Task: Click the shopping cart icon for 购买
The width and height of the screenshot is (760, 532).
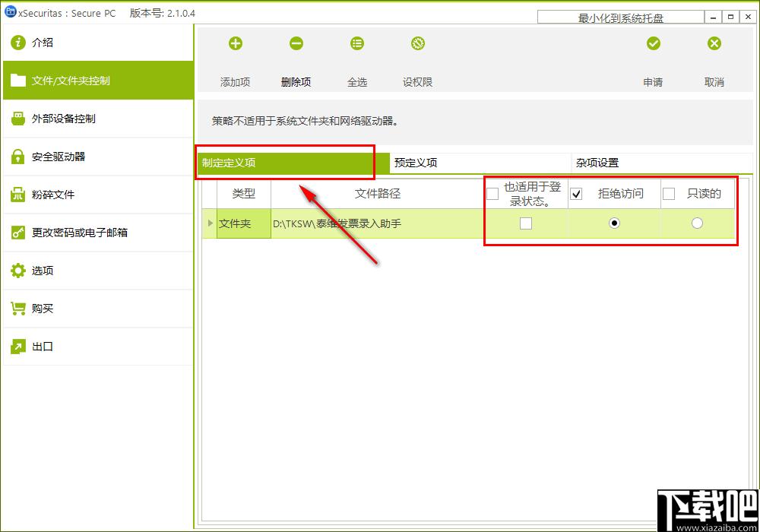Action: click(x=18, y=309)
